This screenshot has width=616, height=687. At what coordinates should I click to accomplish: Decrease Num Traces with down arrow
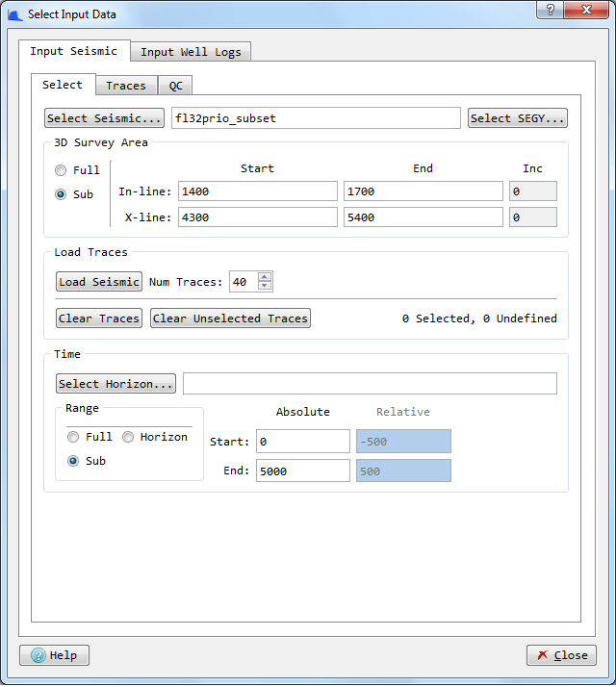point(265,286)
